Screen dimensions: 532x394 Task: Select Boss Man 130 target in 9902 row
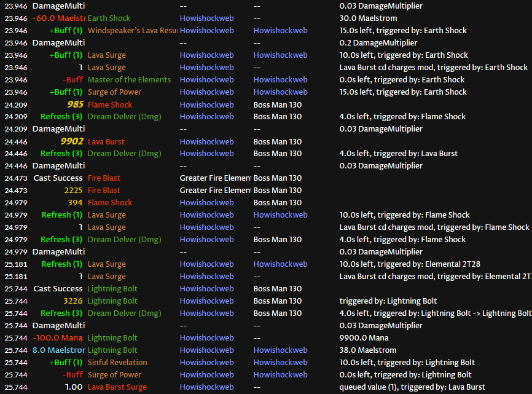pos(278,142)
